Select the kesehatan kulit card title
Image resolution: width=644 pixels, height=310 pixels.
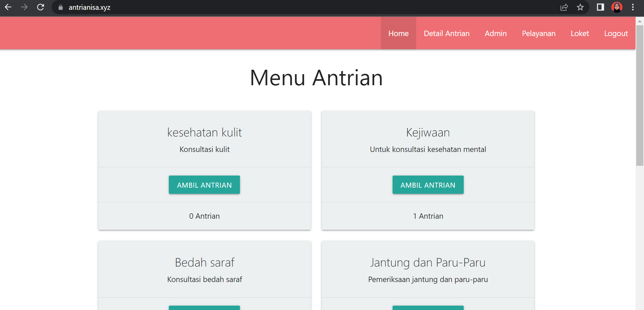point(205,132)
